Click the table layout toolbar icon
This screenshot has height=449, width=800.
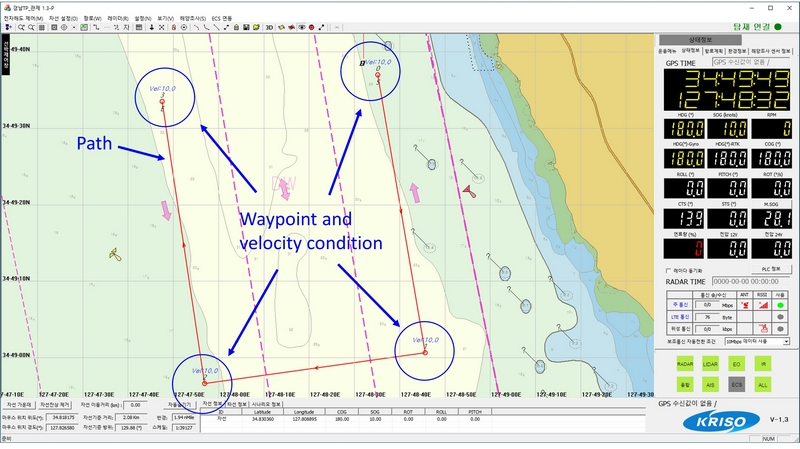click(x=139, y=28)
